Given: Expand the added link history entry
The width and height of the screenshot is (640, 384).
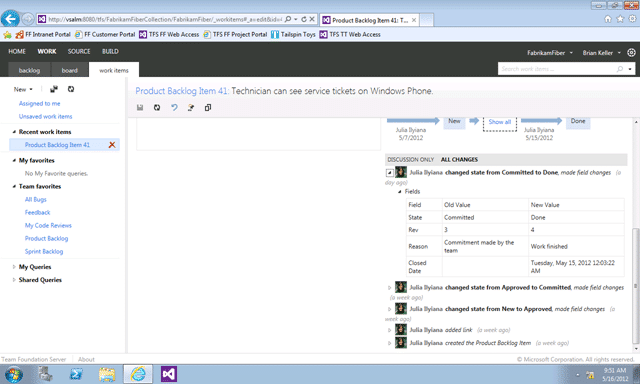Looking at the screenshot, I should (x=389, y=330).
